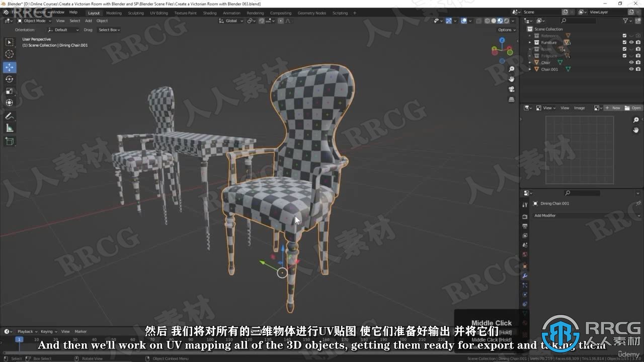
Task: Switch to wireframe viewport shading
Action: pos(487,21)
